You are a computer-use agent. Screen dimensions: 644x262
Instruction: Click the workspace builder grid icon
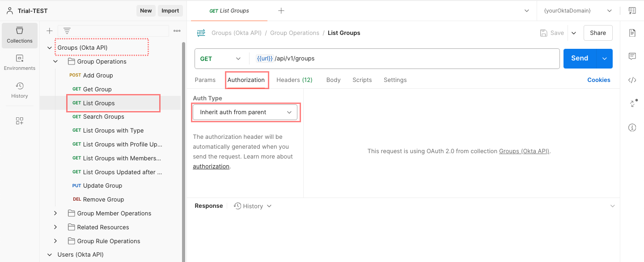pos(20,121)
